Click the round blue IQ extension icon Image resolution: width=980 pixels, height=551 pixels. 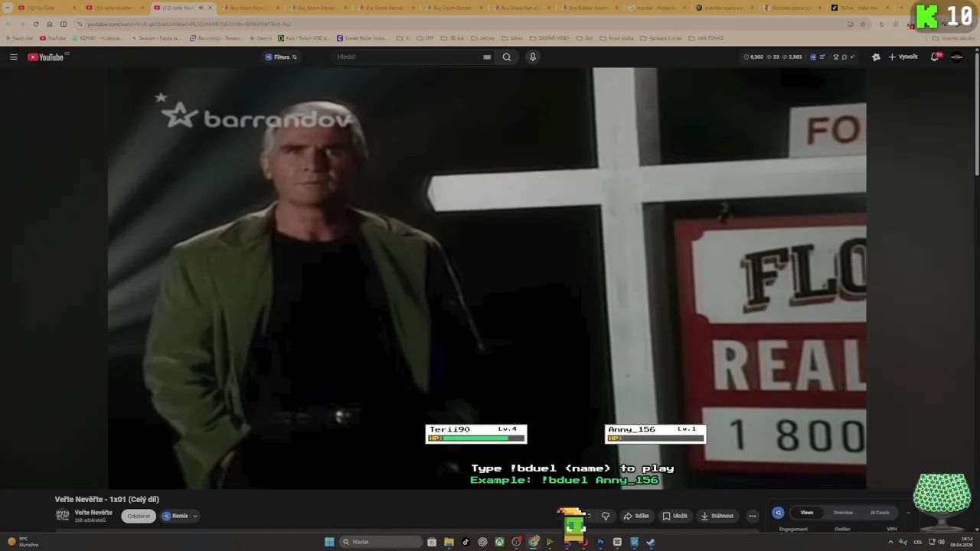pos(778,513)
